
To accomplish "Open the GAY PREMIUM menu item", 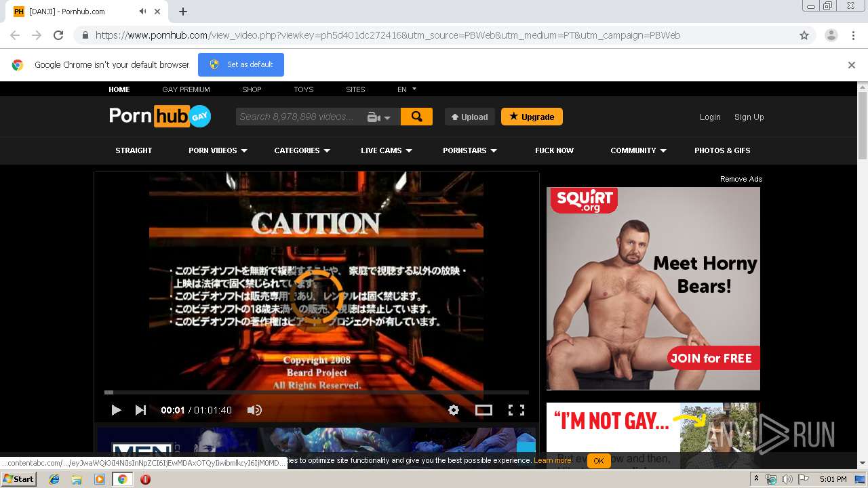I will pyautogui.click(x=186, y=89).
